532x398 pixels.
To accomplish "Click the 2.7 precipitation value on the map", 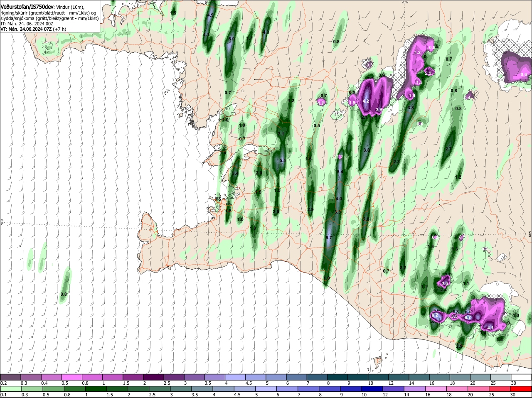I will (448, 149).
